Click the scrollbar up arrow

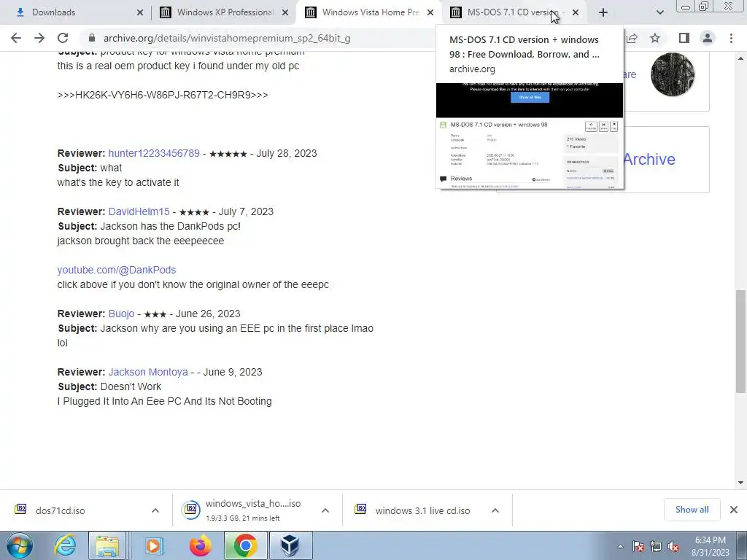click(741, 58)
